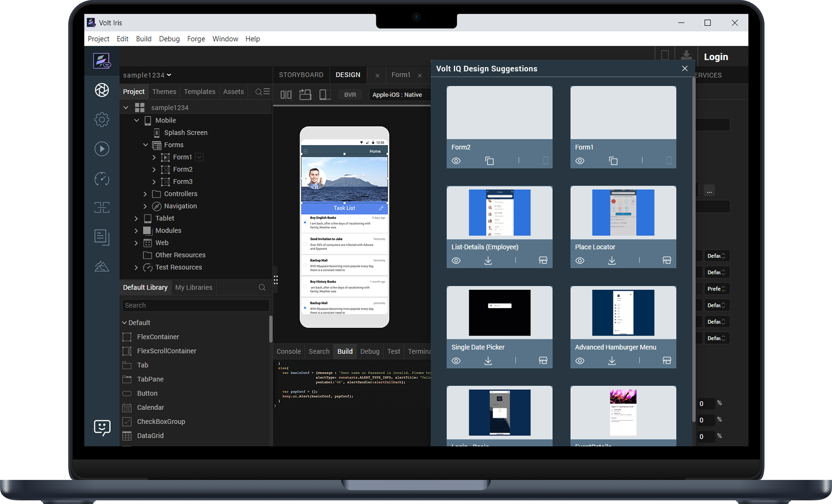Expand the Form2 tree node
The image size is (832, 504).
point(154,170)
